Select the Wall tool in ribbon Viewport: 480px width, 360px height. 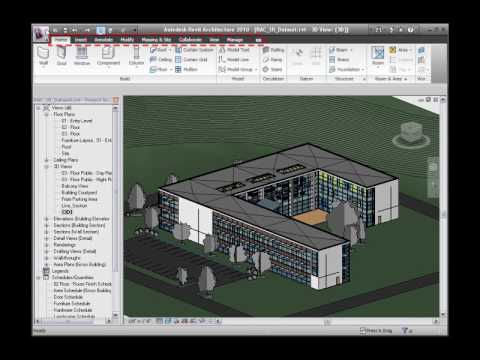tap(43, 56)
